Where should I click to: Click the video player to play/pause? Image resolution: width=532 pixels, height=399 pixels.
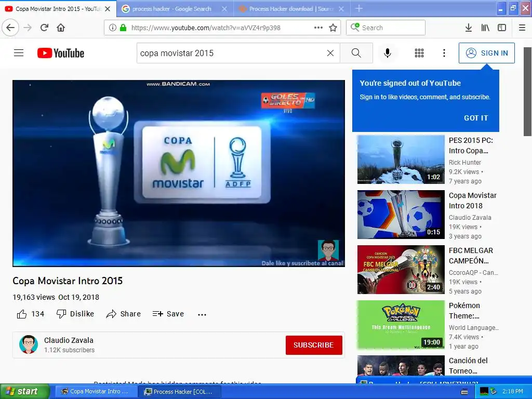coord(179,174)
